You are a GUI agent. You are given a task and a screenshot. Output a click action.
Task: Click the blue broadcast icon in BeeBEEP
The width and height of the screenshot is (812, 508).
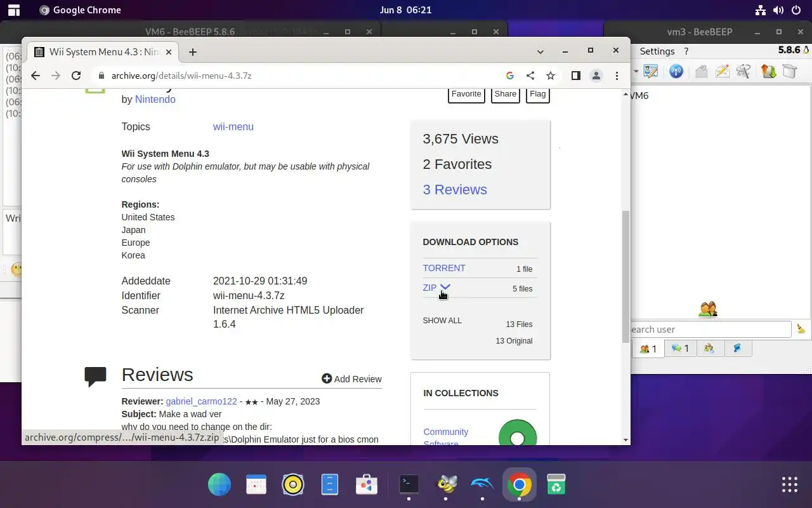pos(676,72)
